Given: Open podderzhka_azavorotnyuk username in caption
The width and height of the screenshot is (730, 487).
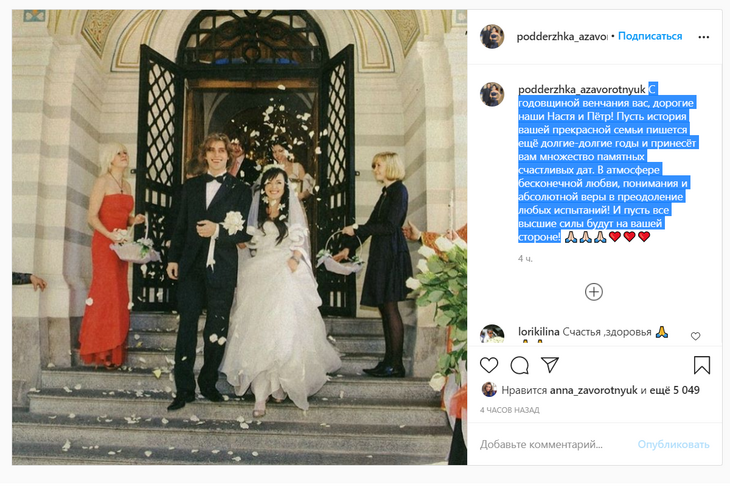Looking at the screenshot, I should 582,89.
